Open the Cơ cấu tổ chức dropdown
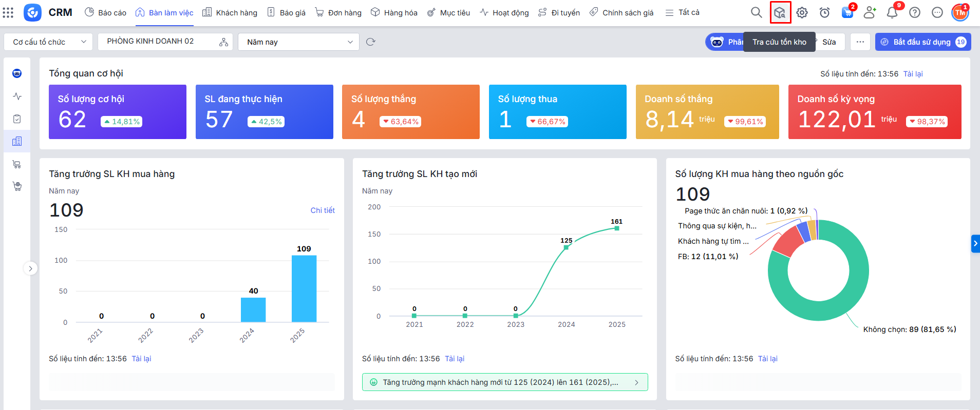Image resolution: width=980 pixels, height=410 pixels. [x=48, y=42]
